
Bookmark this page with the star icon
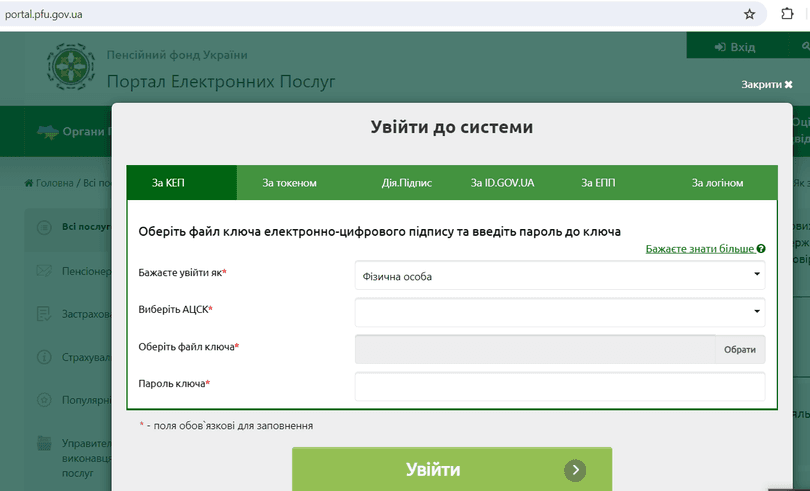click(x=750, y=14)
